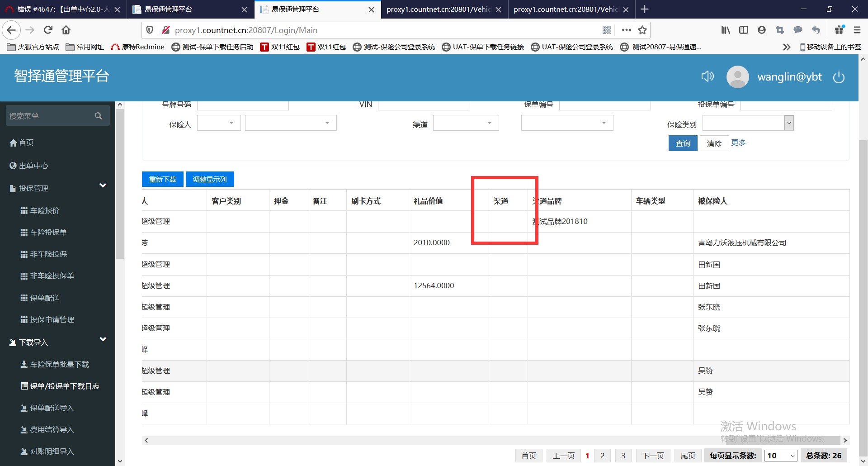
Task: Click in the VIN input field
Action: [424, 105]
